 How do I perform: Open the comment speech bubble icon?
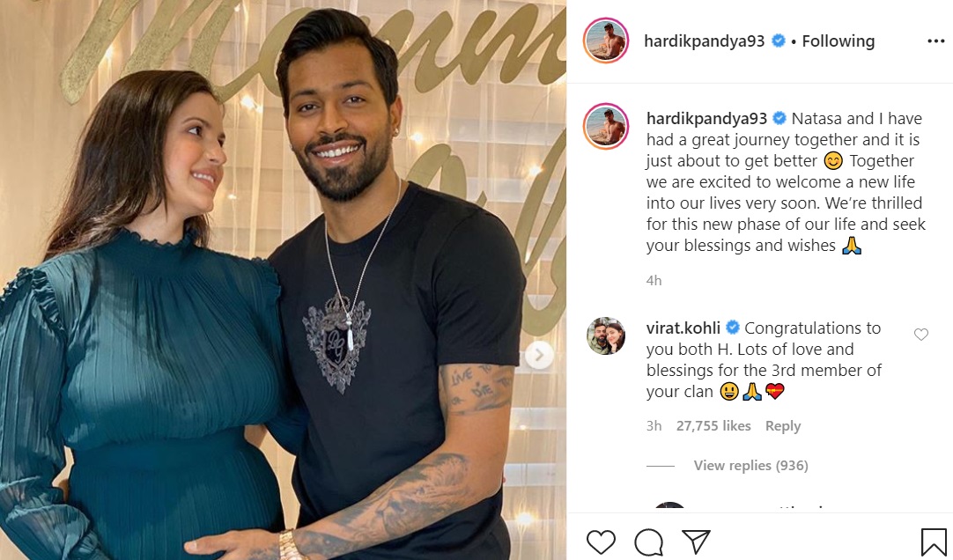(x=648, y=542)
